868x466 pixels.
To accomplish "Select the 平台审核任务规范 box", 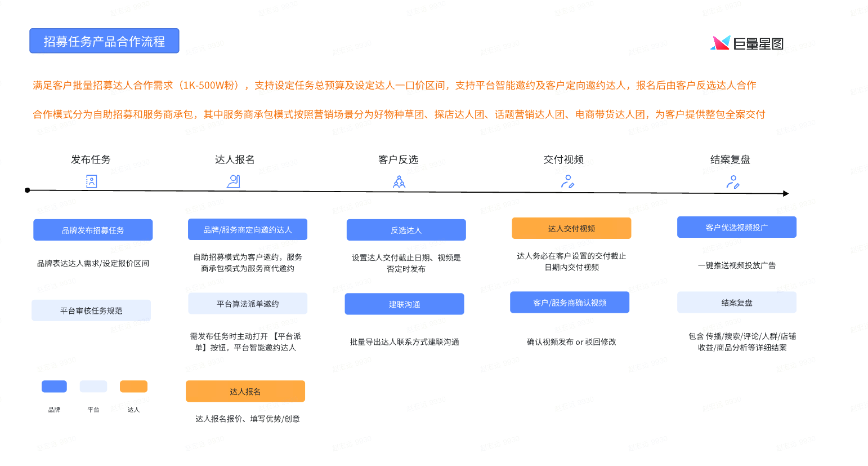I will (91, 310).
